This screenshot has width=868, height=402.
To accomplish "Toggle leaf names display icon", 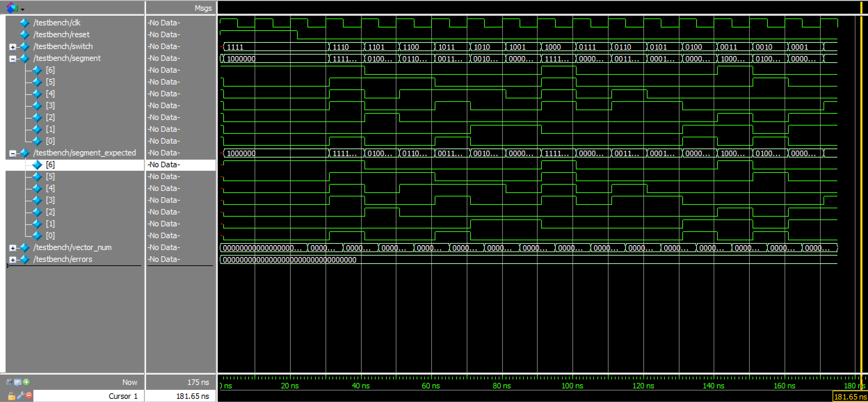I will [x=9, y=382].
